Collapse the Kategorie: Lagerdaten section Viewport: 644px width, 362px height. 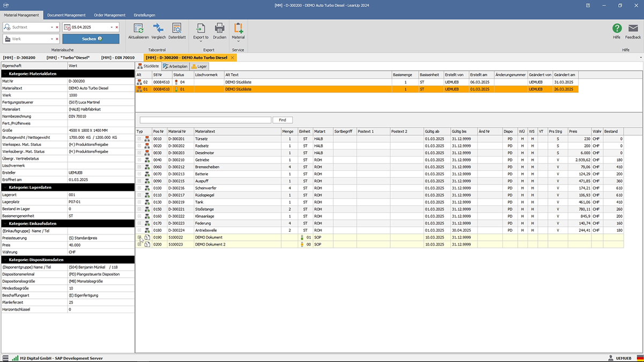coord(5,187)
